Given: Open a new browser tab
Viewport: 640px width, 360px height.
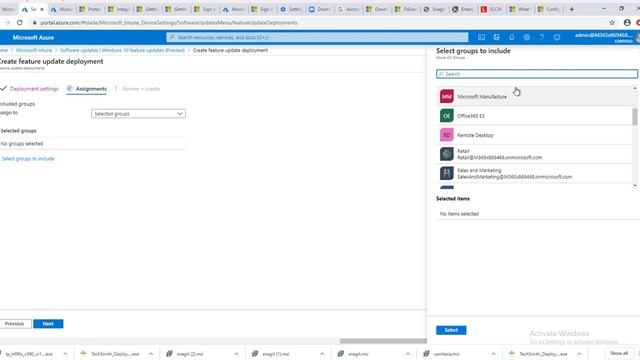Looking at the screenshot, I should 571,9.
